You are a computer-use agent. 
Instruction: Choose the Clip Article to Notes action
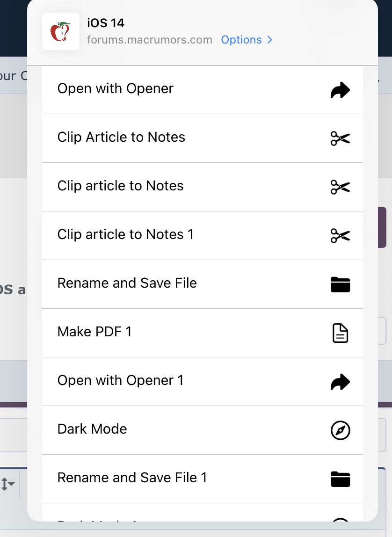click(203, 138)
